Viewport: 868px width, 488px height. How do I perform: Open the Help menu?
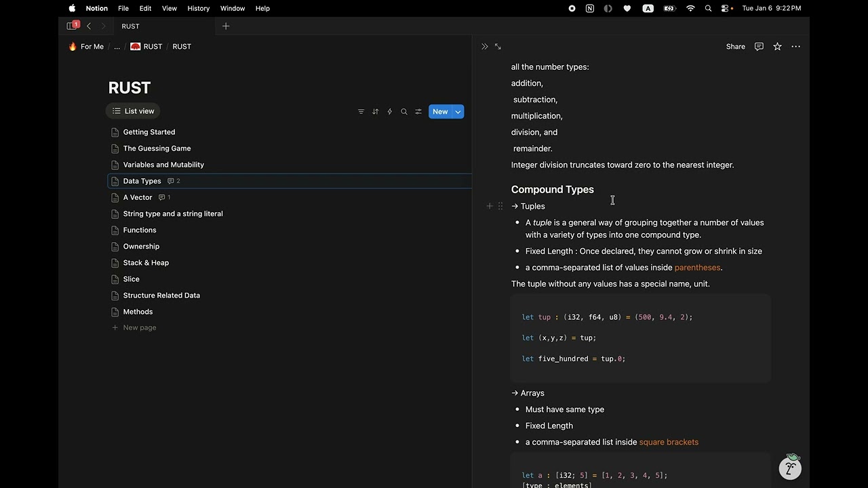[x=262, y=8]
